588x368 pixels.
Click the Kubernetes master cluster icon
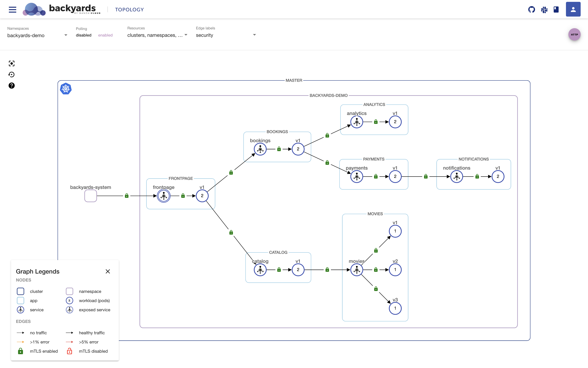coord(66,89)
